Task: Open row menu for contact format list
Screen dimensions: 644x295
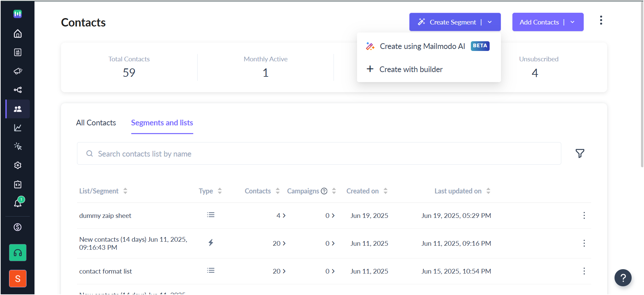Action: [584, 271]
